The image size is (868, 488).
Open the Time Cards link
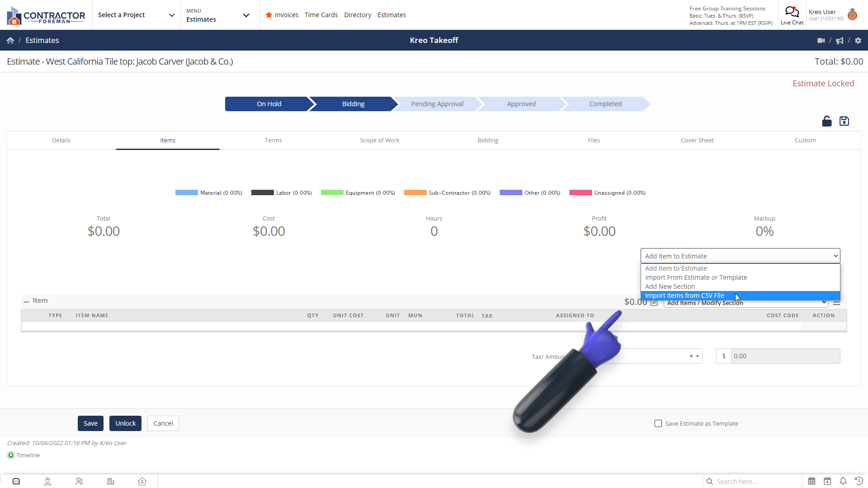321,15
